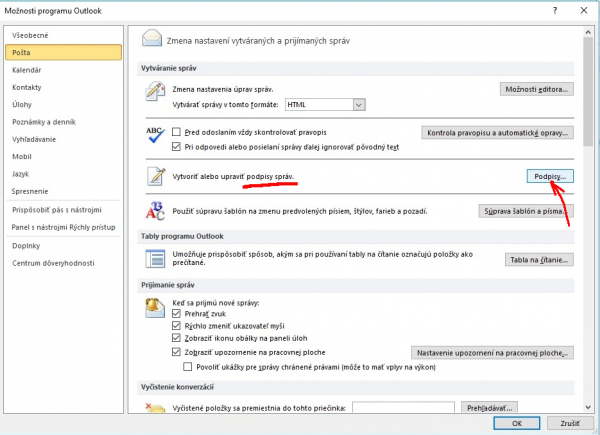Close the Outlook options dialog
Image resolution: width=600 pixels, height=435 pixels.
584,10
